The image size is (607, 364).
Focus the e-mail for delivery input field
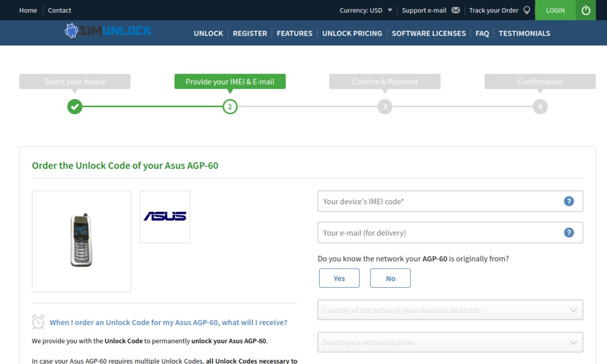click(x=450, y=233)
